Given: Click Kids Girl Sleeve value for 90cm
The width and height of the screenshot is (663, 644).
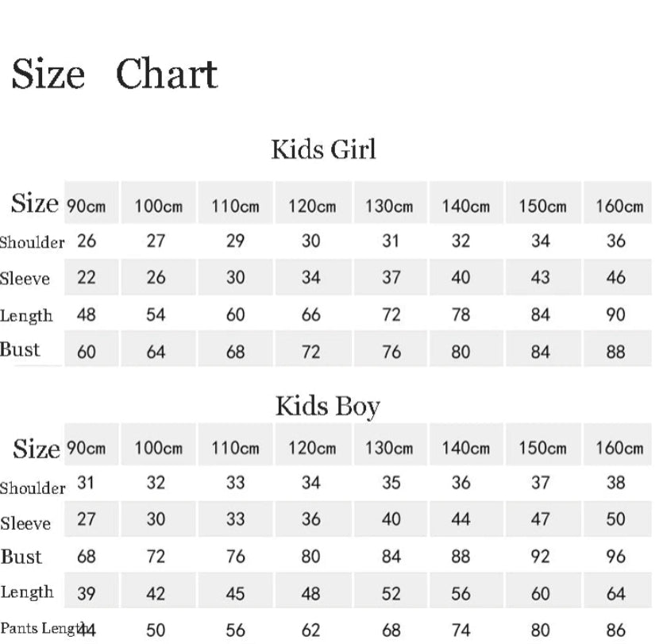Looking at the screenshot, I should click(x=87, y=278).
